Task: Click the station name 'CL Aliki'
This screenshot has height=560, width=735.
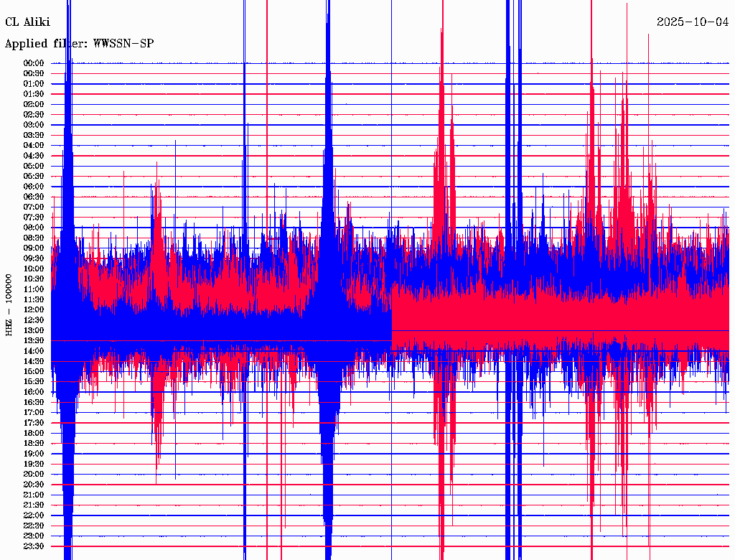Action: pyautogui.click(x=28, y=22)
